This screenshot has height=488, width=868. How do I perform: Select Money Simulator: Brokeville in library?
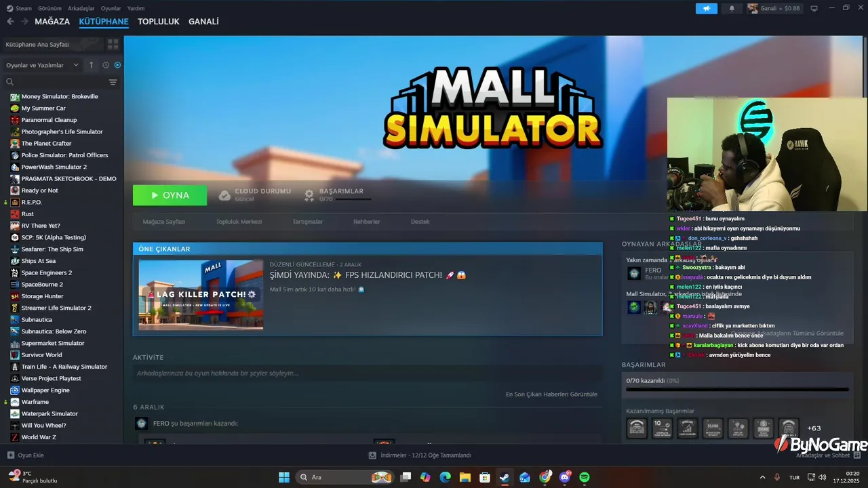pyautogui.click(x=60, y=96)
